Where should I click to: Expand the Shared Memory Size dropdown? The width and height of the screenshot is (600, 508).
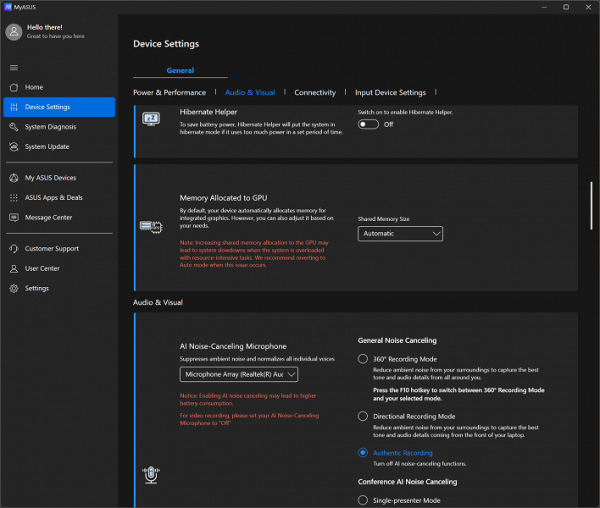click(x=400, y=233)
